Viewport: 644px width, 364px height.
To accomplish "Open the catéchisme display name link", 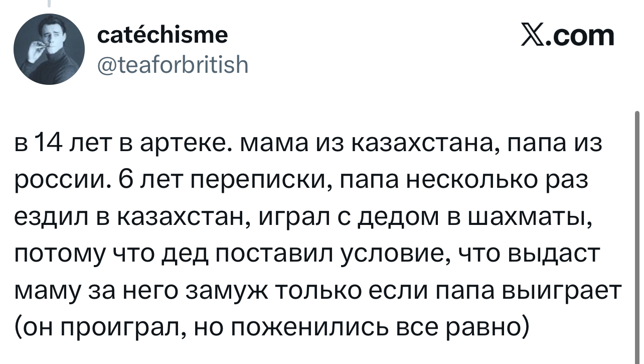I will [162, 35].
